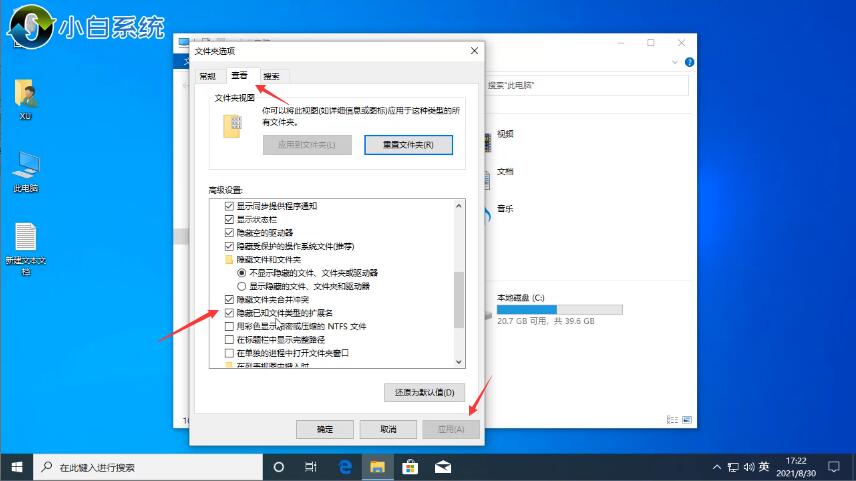
Task: Toggle 显示同步提供程序通知 checkbox
Action: click(229, 206)
